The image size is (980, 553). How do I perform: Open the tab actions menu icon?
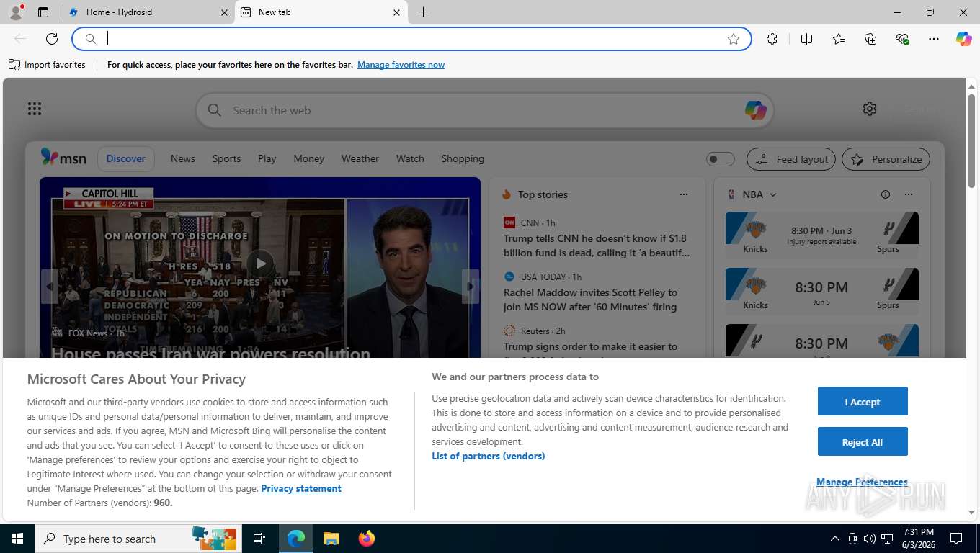coord(43,12)
